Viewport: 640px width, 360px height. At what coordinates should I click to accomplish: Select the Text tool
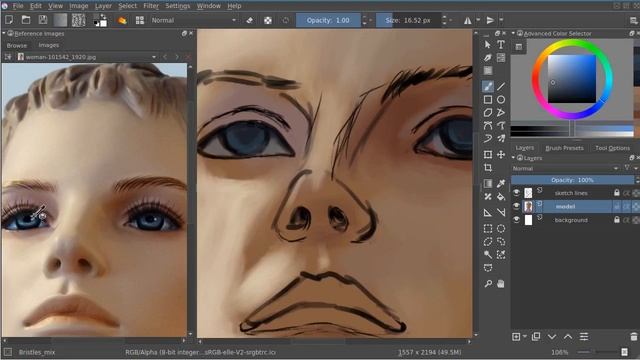501,44
